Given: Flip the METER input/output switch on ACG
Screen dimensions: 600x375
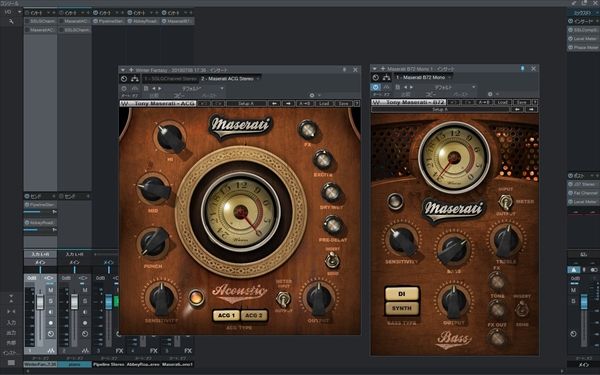Looking at the screenshot, I should pos(284,299).
